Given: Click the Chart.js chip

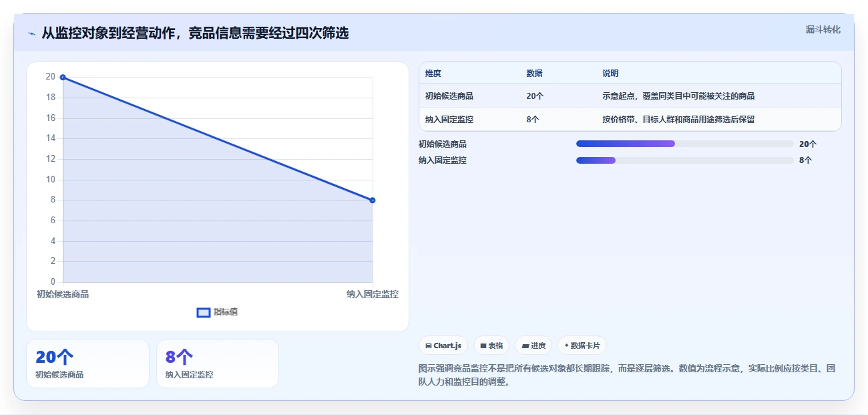Looking at the screenshot, I should 443,345.
